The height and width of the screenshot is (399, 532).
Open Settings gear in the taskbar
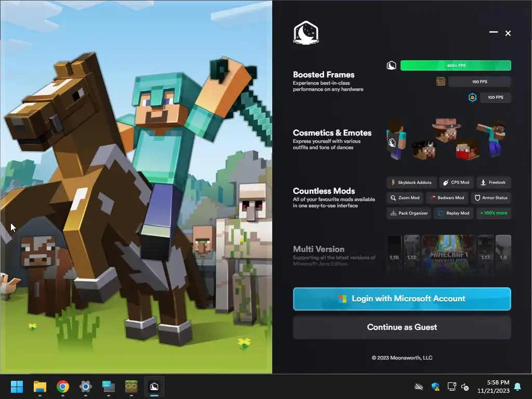86,387
